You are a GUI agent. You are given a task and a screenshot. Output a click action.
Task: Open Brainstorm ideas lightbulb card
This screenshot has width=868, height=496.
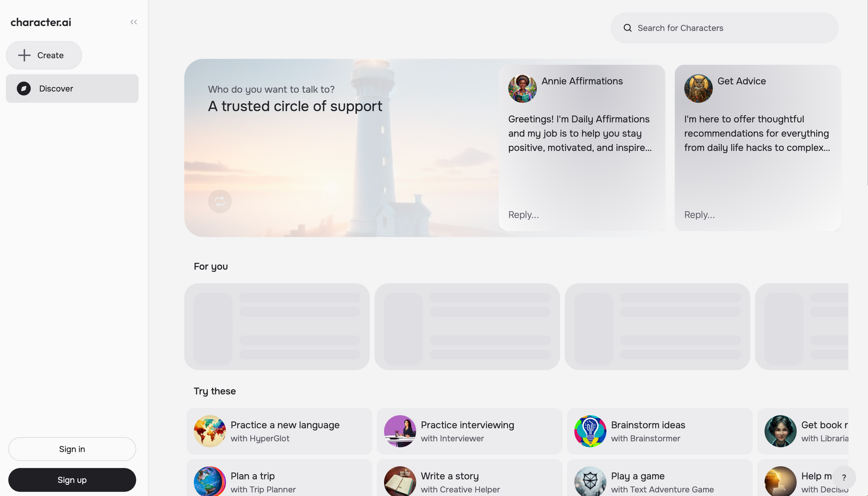tap(659, 431)
